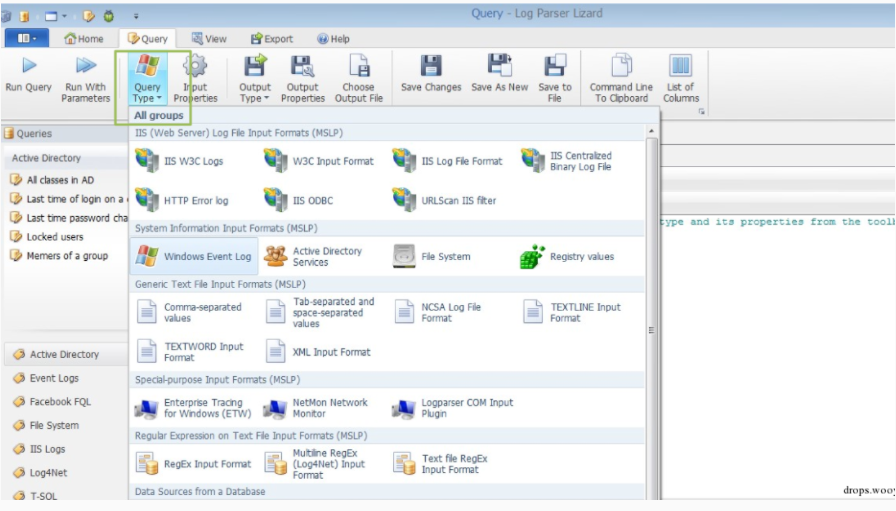Open the application file menu button

pyautogui.click(x=26, y=38)
